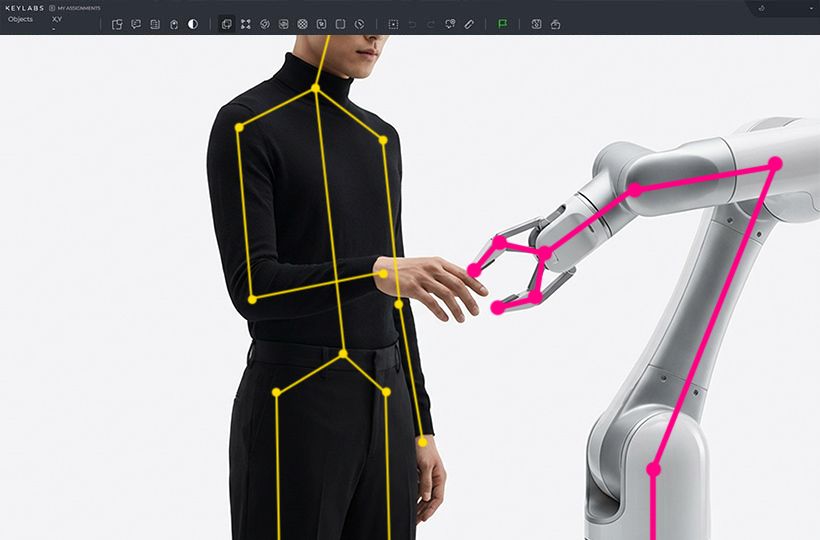Select the square-with-cursor tool
Image resolution: width=820 pixels, height=540 pixels.
click(321, 24)
